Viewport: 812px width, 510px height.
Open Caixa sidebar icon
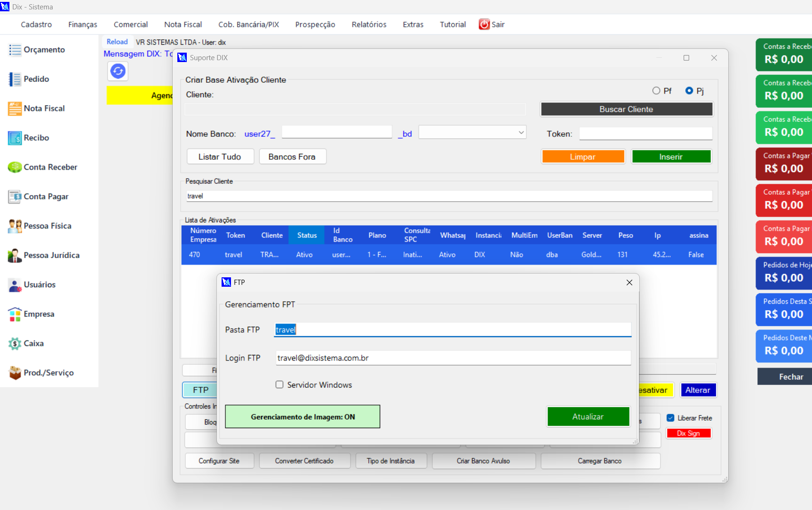[15, 344]
